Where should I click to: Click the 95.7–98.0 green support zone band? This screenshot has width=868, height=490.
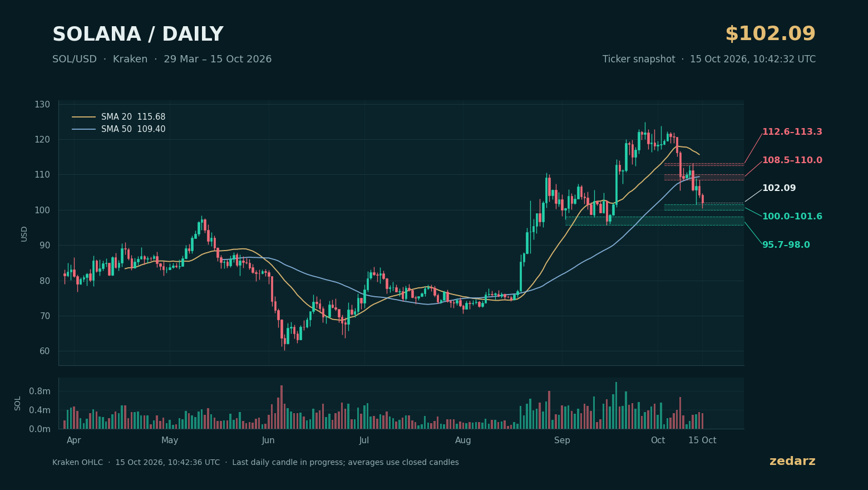click(x=654, y=221)
